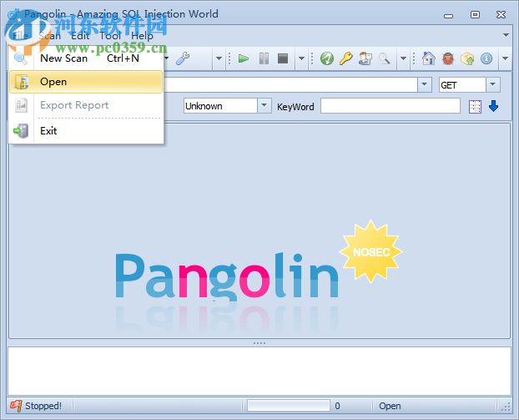519x420 pixels.
Task: Click the Stopped! status flag icon
Action: coord(16,406)
